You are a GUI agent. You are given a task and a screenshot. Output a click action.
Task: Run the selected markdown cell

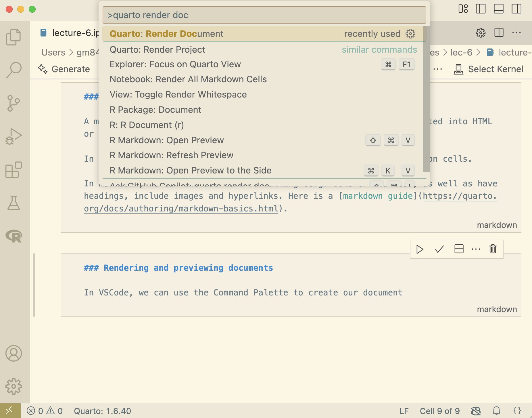[420, 249]
